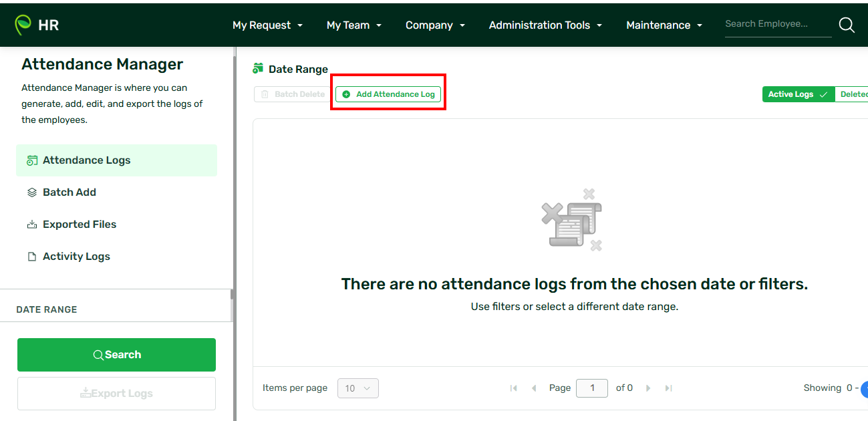Image resolution: width=868 pixels, height=421 pixels.
Task: Open Batch Add in the sidebar
Action: (116, 192)
